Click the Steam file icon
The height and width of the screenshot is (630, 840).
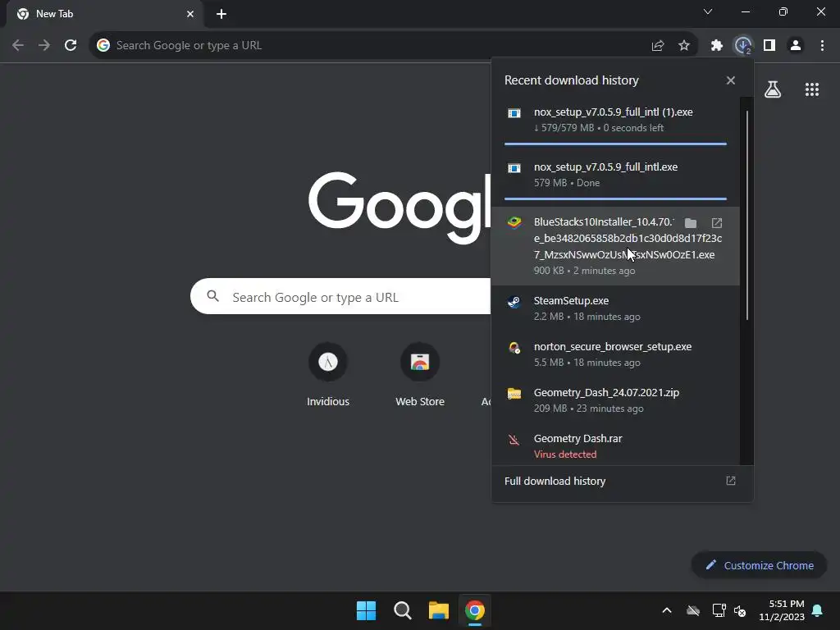pyautogui.click(x=514, y=302)
